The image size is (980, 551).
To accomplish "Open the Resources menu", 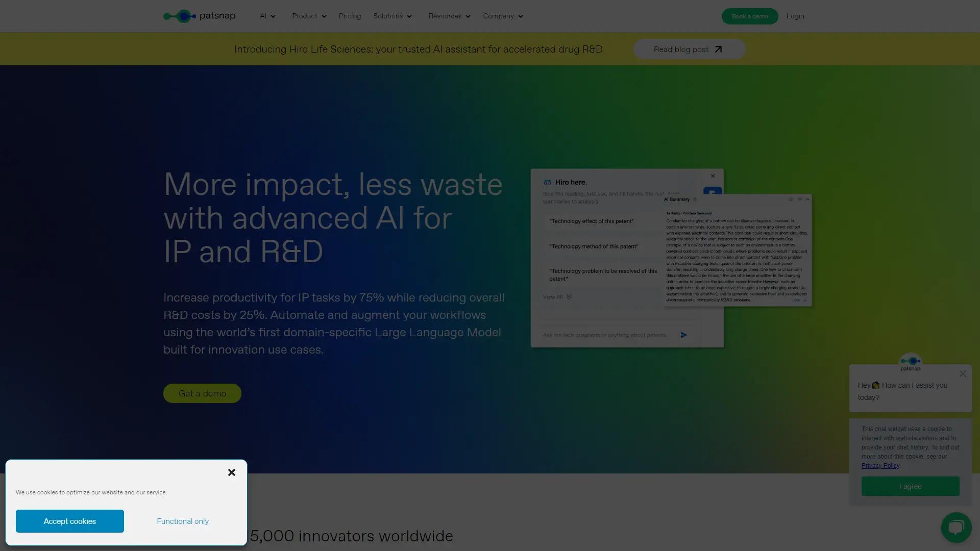I will [x=449, y=16].
